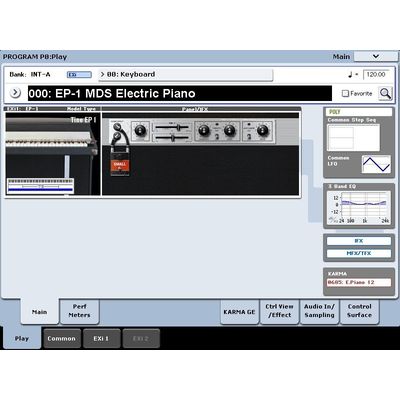Select the tempo field showing 120.00

pos(376,74)
